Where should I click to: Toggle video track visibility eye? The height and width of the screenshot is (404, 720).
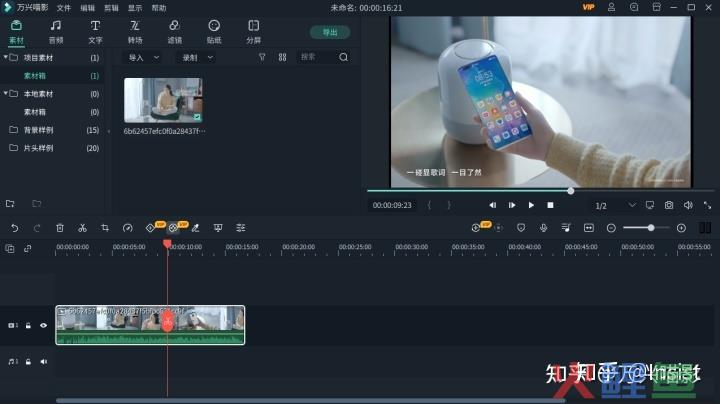click(x=44, y=325)
